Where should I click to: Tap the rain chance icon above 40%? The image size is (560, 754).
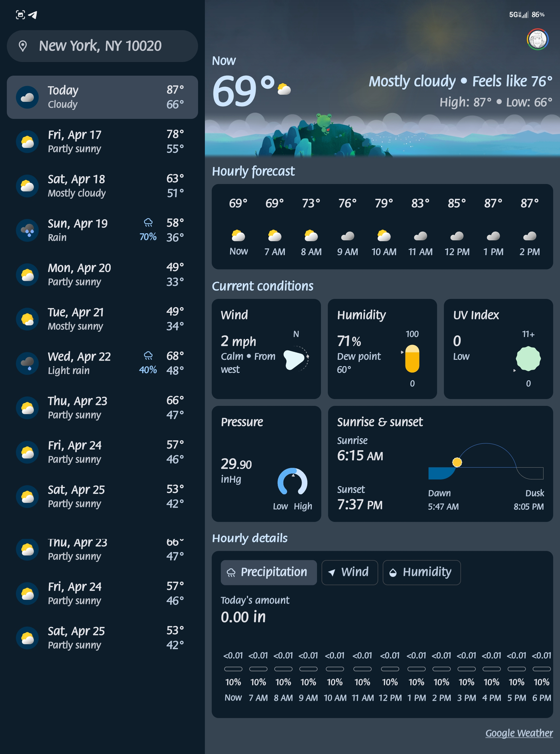tap(148, 355)
